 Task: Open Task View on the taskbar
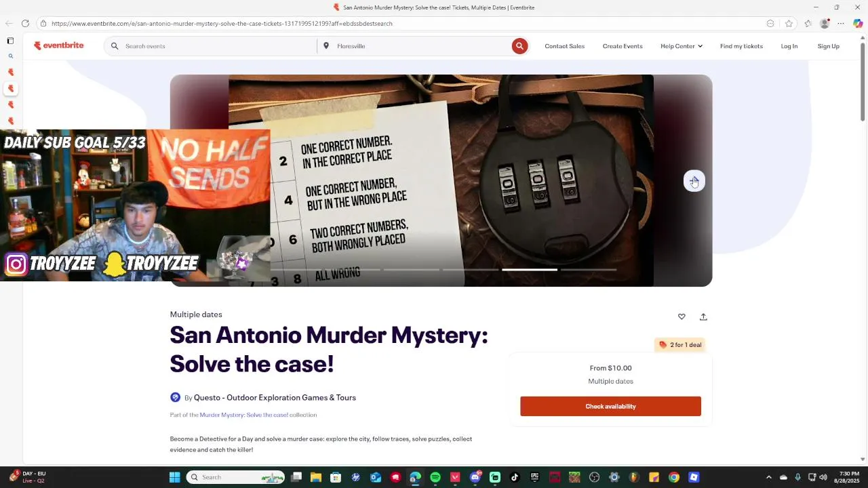[x=296, y=477]
